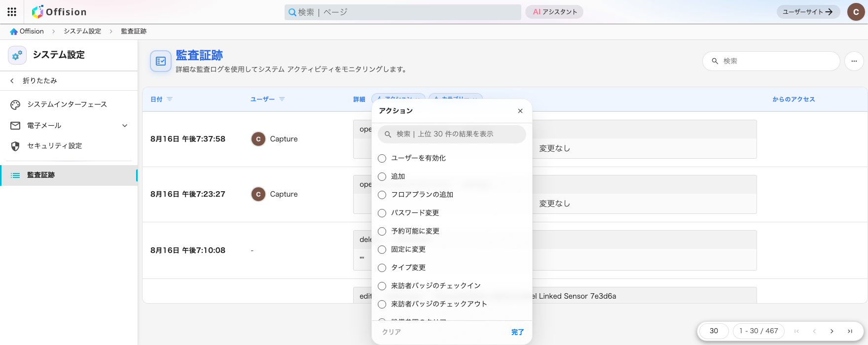Filter by user column filter icon
This screenshot has width=868, height=345.
pos(282,99)
